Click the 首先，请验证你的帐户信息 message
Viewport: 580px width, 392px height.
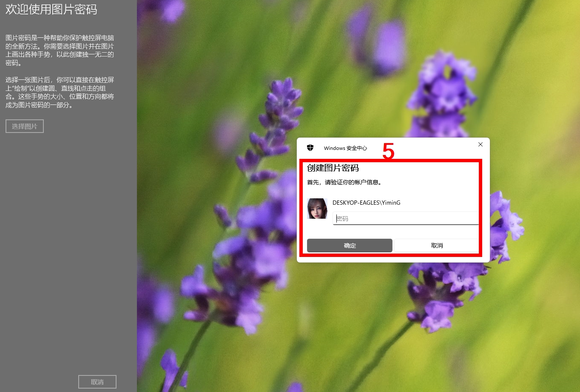(344, 182)
